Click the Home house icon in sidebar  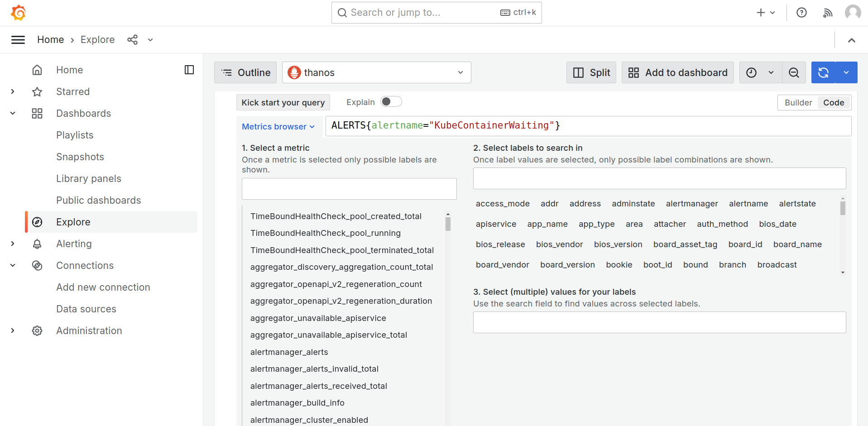click(x=37, y=70)
